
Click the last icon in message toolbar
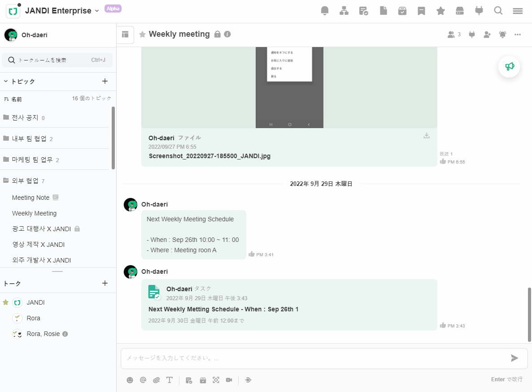coord(248,380)
